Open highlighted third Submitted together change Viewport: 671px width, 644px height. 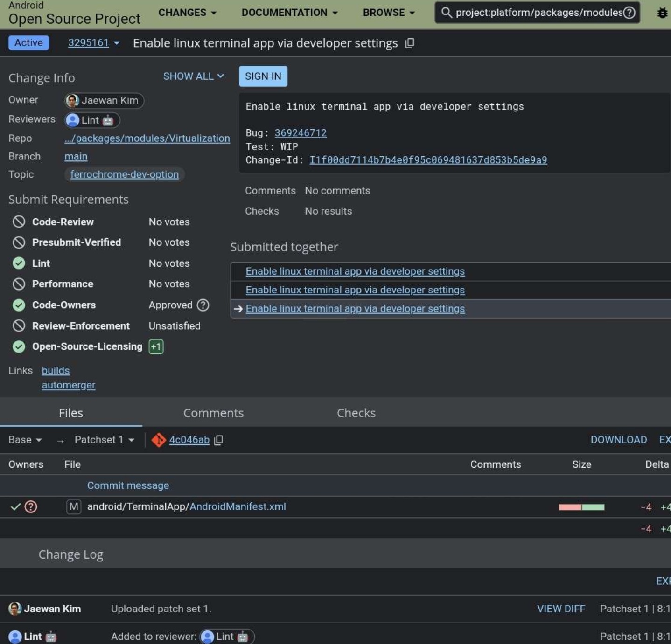click(355, 309)
